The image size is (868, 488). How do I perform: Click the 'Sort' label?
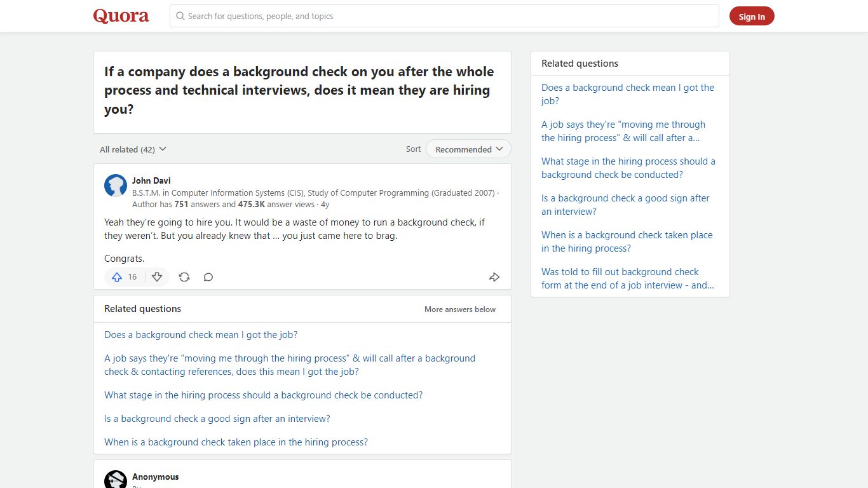413,149
